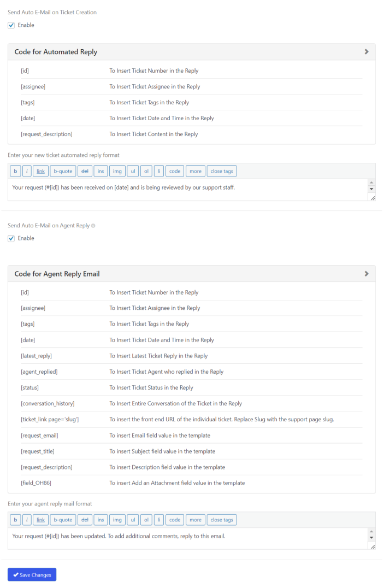Screen dimensions: 384x588
Task: Insert an ins tag in the automated reply toolbar
Action: tap(101, 170)
